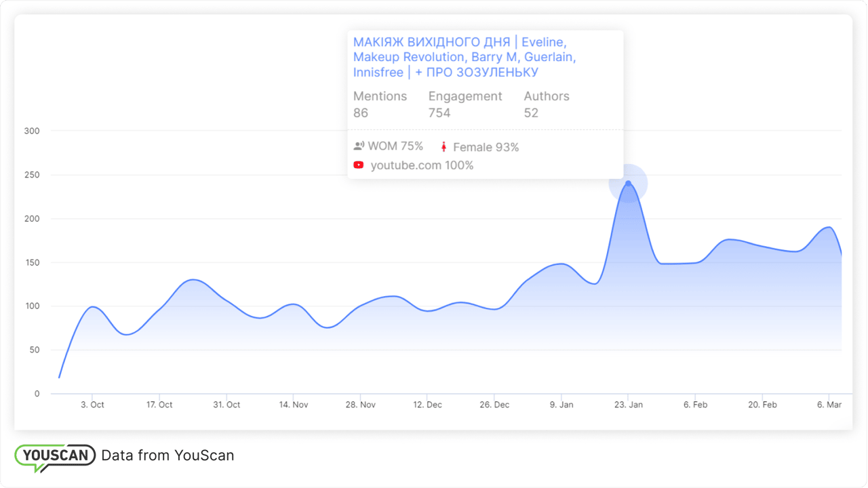The image size is (868, 488).
Task: Select the 6. Mar date label
Action: 829,405
